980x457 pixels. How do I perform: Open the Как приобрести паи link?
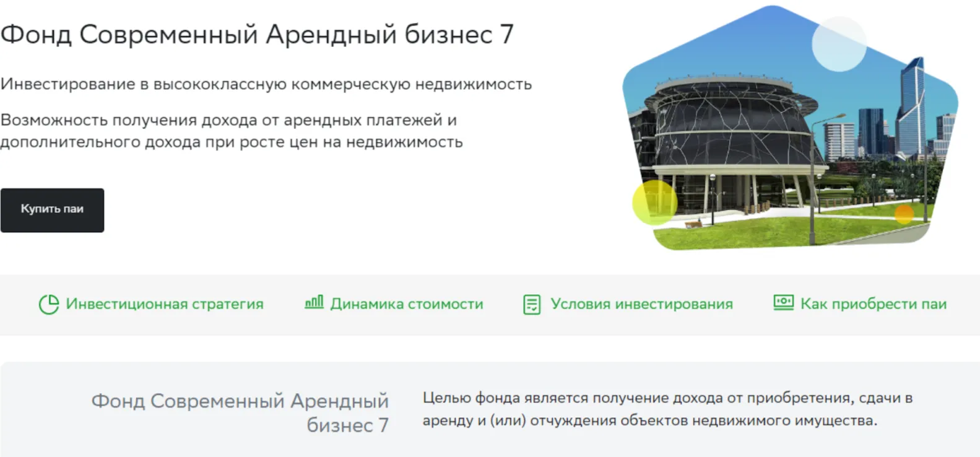click(874, 304)
